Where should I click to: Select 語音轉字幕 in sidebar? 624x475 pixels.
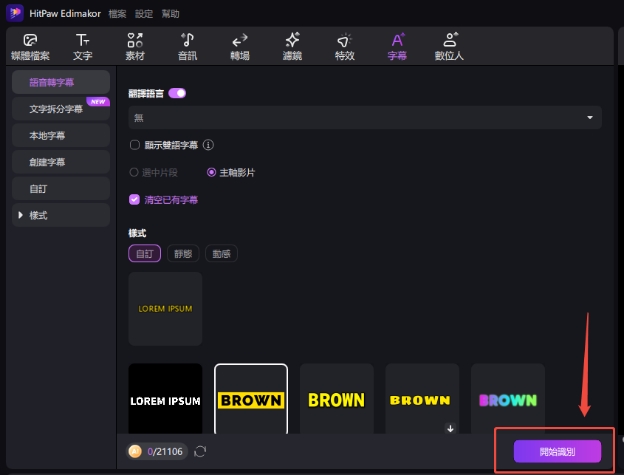[61, 82]
